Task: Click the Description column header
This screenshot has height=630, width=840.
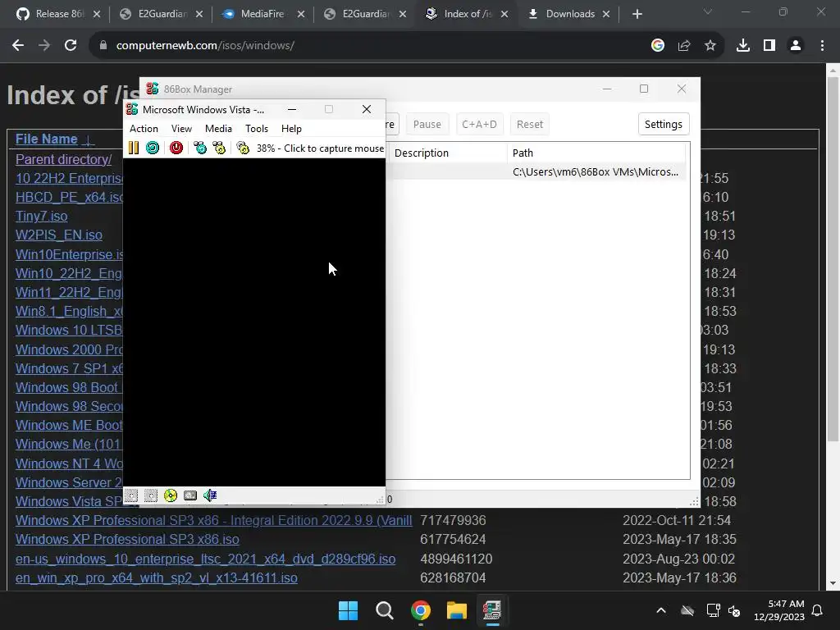Action: 446,153
